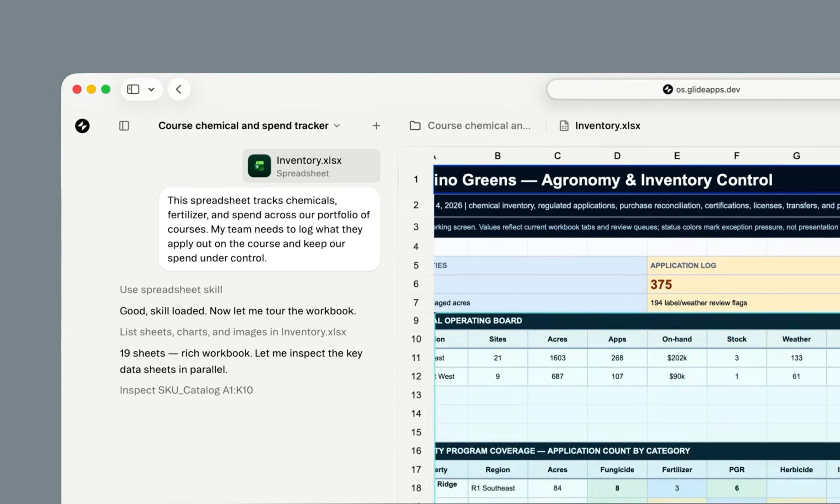Click 'Use spreadsheet skill' step
Image resolution: width=840 pixels, height=504 pixels.
[x=171, y=290]
